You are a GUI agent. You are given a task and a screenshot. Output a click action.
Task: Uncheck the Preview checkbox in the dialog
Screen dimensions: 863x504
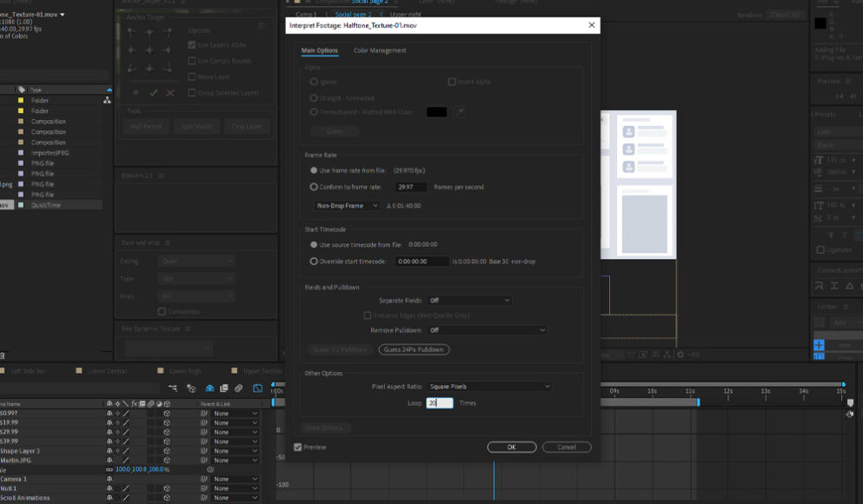click(297, 446)
